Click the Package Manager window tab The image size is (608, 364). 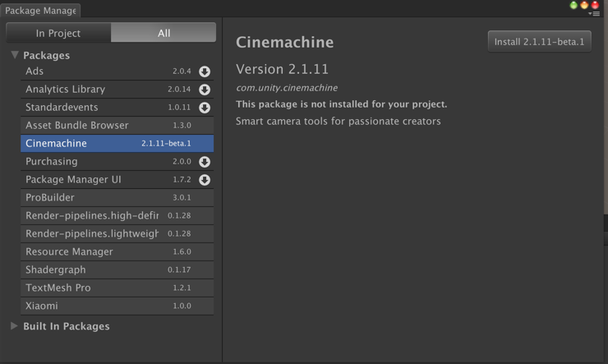pos(41,11)
